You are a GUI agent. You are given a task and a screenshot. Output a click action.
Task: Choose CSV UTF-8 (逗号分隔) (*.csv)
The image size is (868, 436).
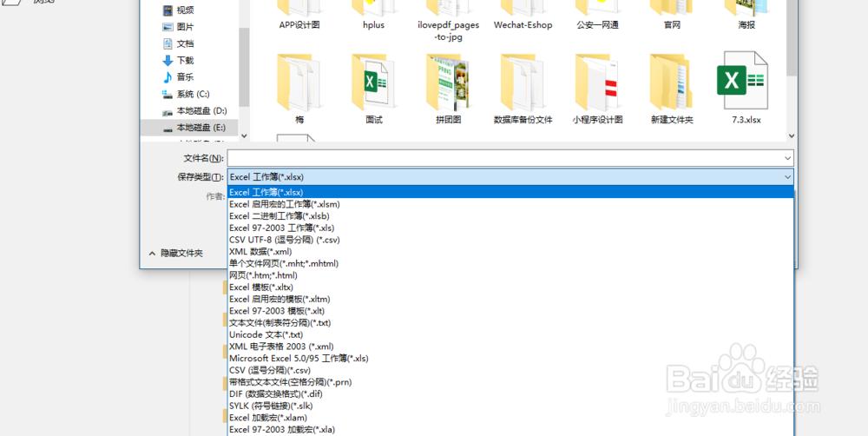click(510, 240)
